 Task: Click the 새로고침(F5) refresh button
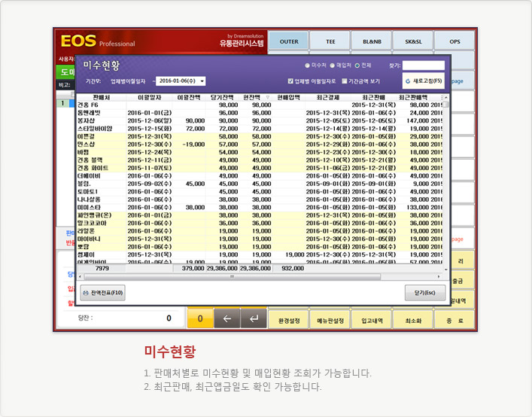coord(424,81)
